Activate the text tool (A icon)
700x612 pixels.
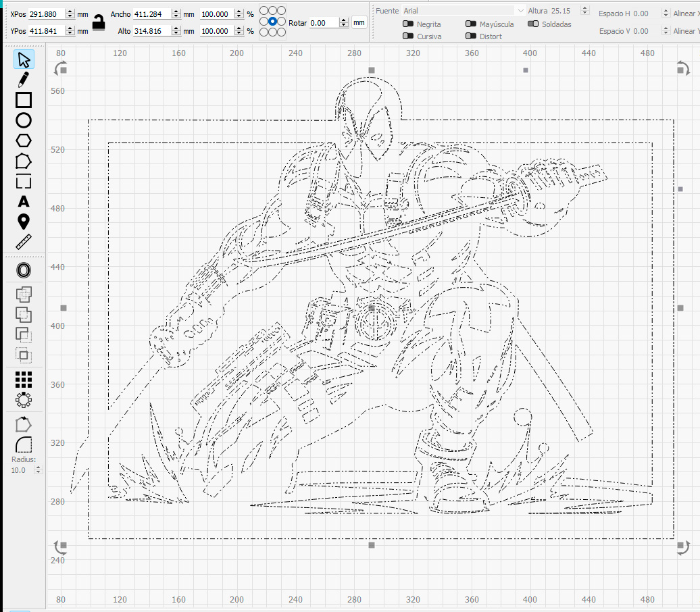click(23, 201)
